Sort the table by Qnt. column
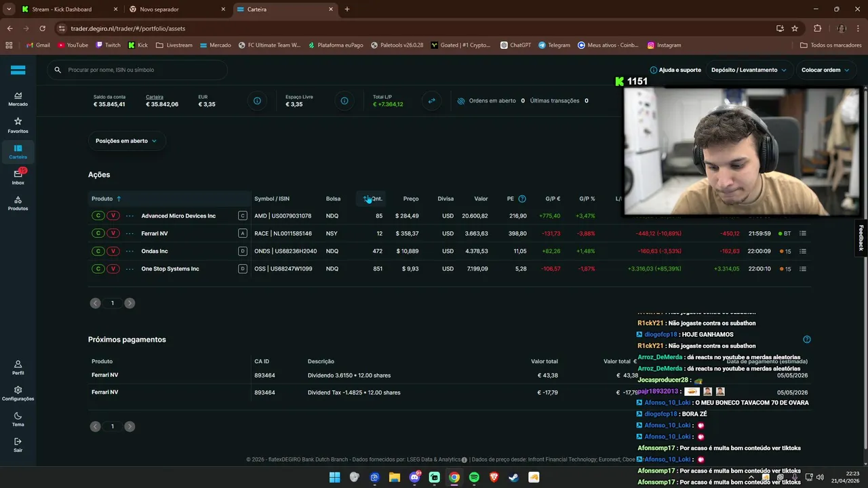 373,199
